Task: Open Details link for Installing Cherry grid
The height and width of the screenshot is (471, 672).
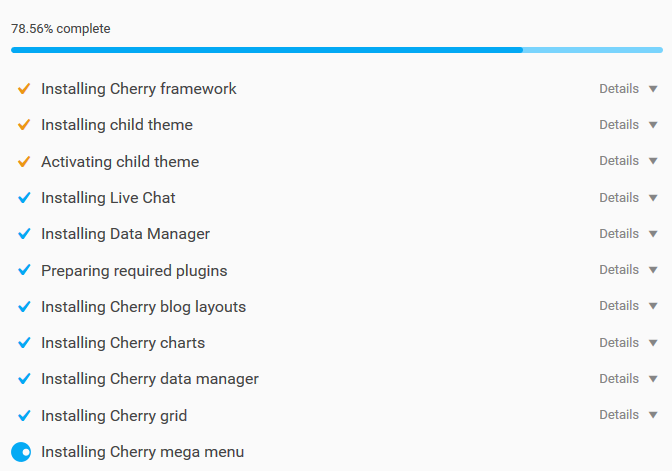Action: coord(619,414)
